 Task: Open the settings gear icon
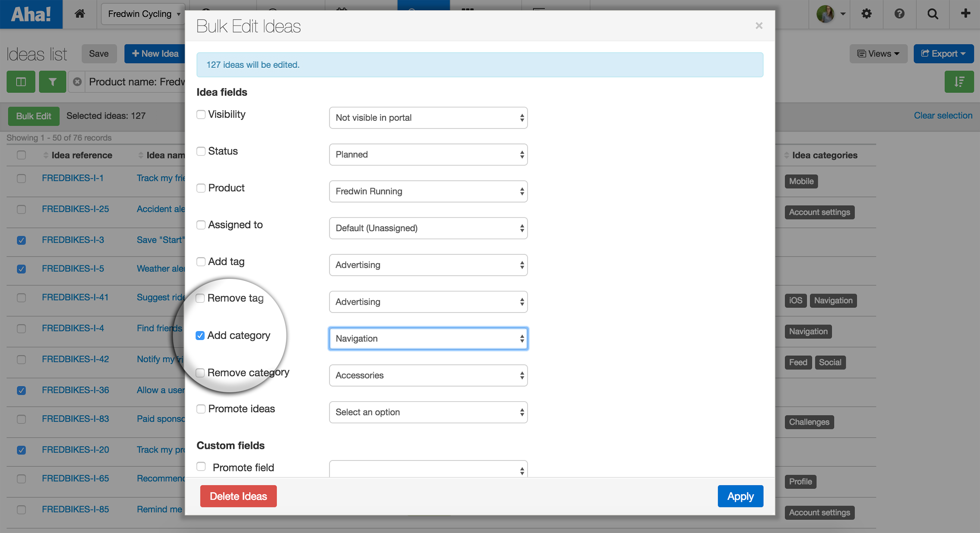point(866,14)
